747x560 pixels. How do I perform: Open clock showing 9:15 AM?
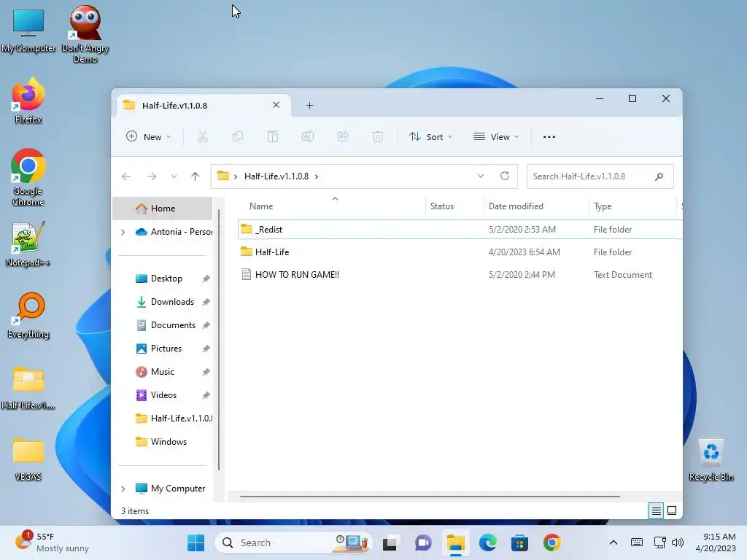click(715, 542)
